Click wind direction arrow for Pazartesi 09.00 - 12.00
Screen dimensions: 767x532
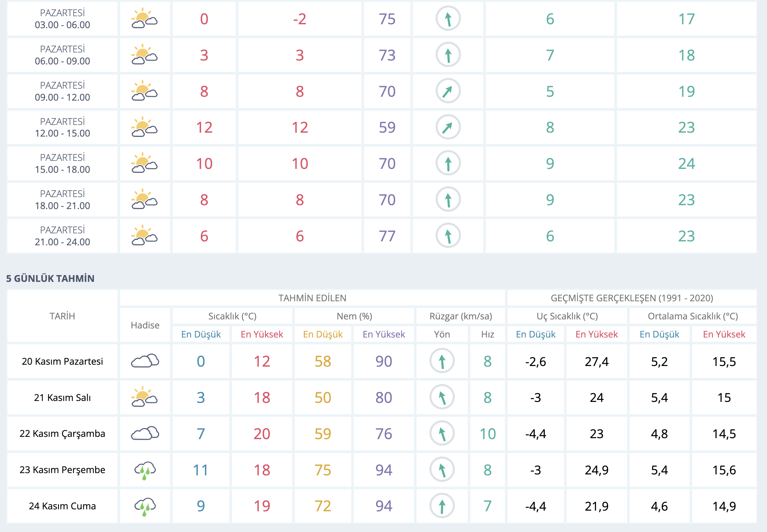pyautogui.click(x=448, y=91)
